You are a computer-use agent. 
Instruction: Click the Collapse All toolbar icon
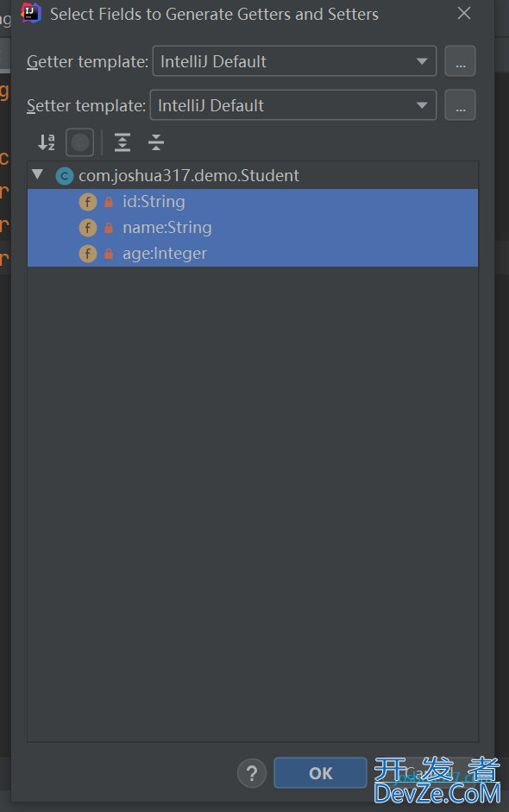(155, 142)
